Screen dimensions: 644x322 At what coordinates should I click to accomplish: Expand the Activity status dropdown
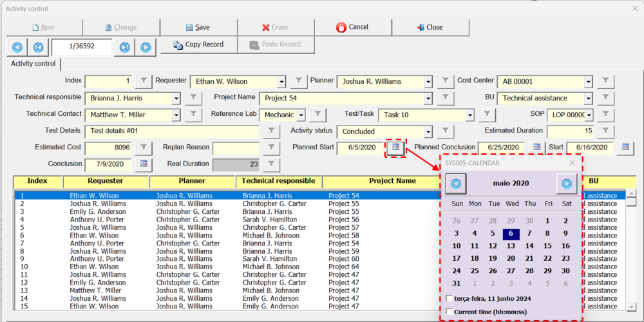click(428, 132)
